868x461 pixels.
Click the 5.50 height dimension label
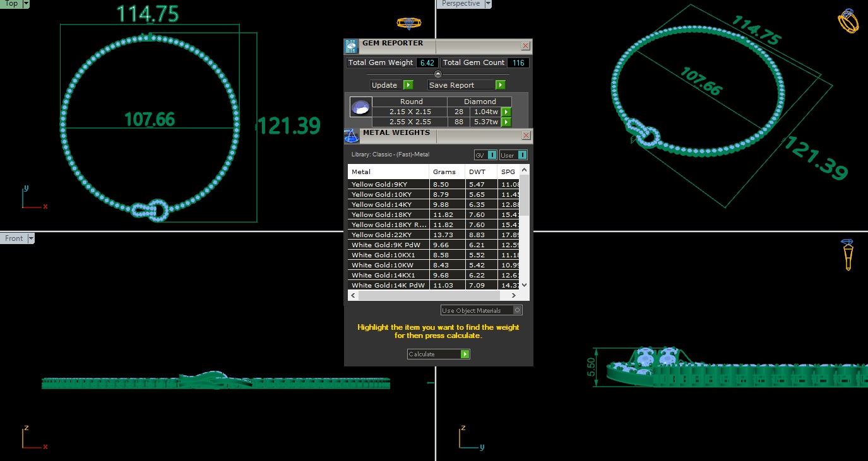[x=591, y=366]
